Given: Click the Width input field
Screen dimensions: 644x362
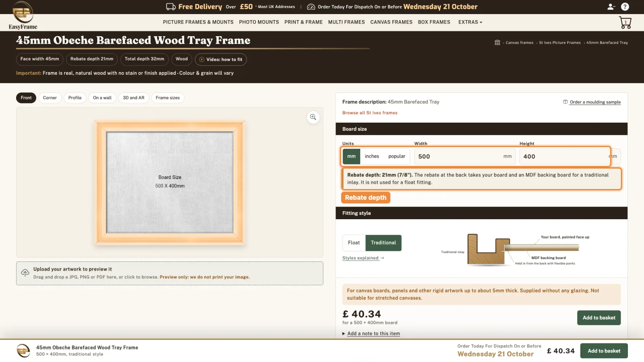Looking at the screenshot, I should tap(465, 156).
